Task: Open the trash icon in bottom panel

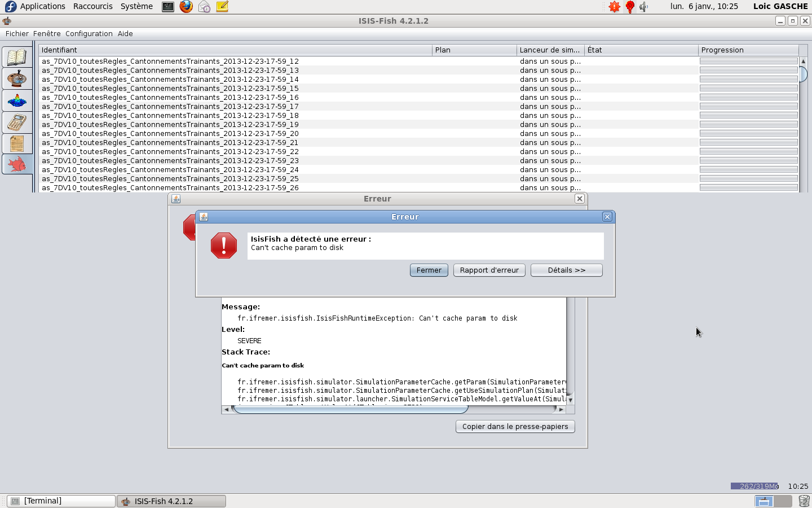Action: [x=804, y=501]
